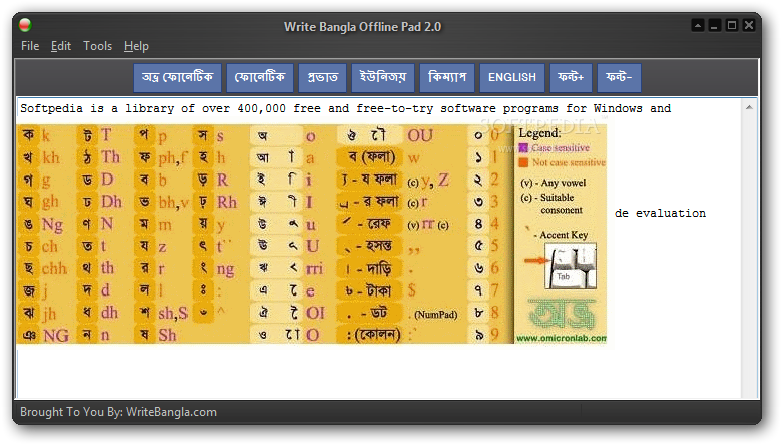Select the ফোনেটিক keyboard layout button
This screenshot has height=445, width=782.
(x=260, y=77)
